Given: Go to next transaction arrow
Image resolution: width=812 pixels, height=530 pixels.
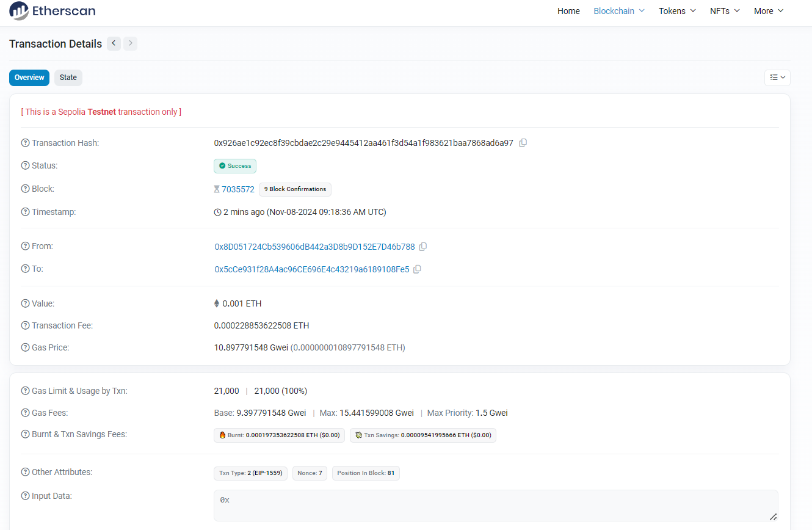Looking at the screenshot, I should coord(130,43).
